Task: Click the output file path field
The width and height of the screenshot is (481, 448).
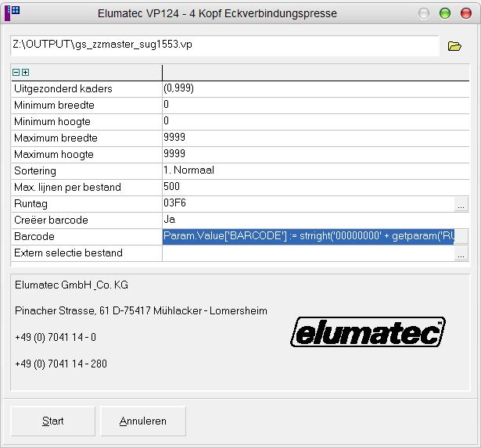Action: tap(224, 45)
